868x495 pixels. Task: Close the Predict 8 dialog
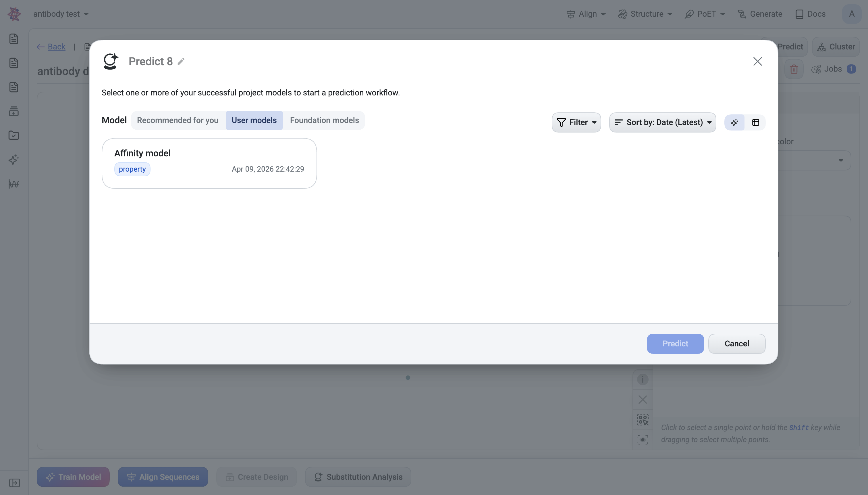(x=758, y=62)
